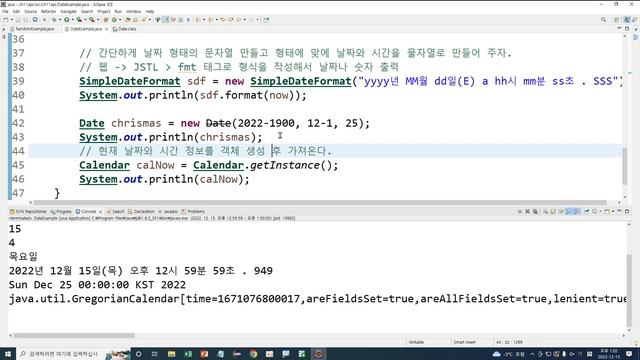Toggle Word Wrap in Console toolbar
This screenshot has height=360, width=640.
pos(561,211)
